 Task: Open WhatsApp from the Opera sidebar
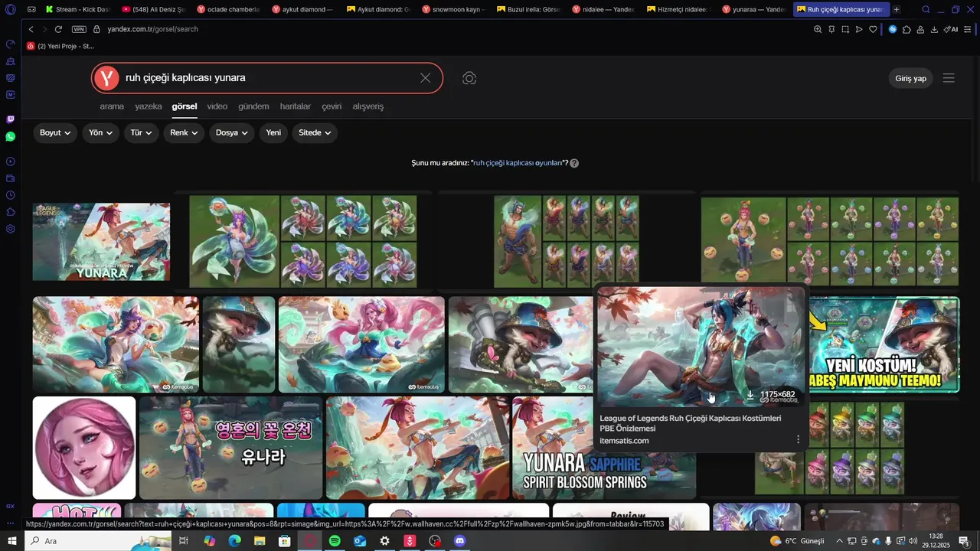tap(11, 136)
